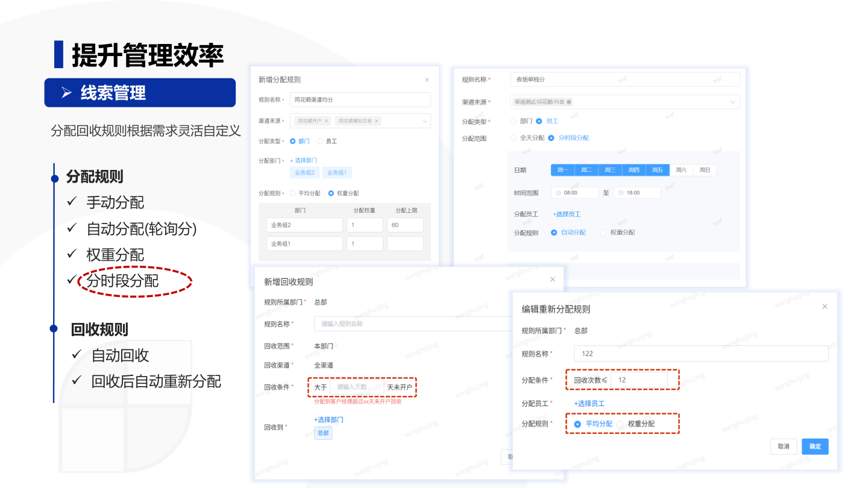Open 渠道来源 dropdown in 新增分配规则 dialog
Image resolution: width=868 pixels, height=488 pixels.
coord(424,121)
